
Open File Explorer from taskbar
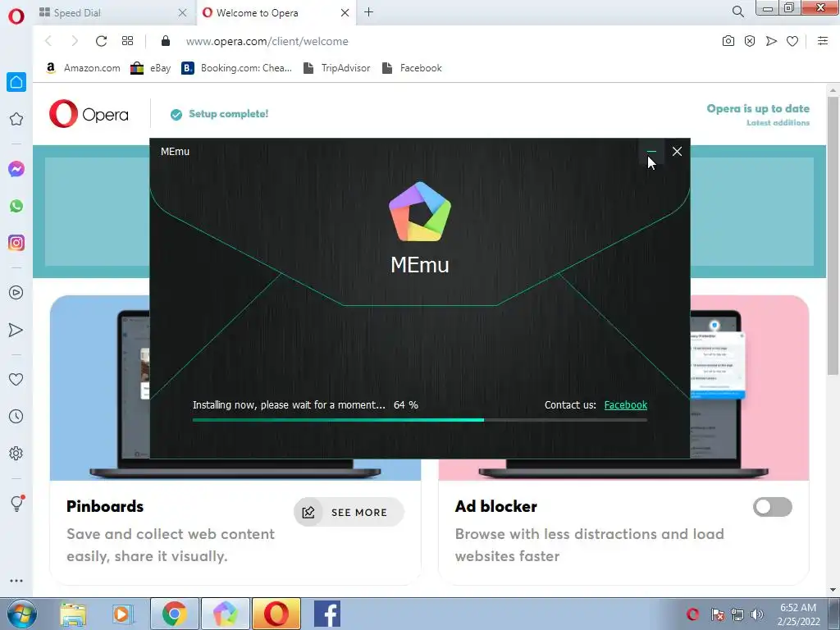tap(73, 614)
